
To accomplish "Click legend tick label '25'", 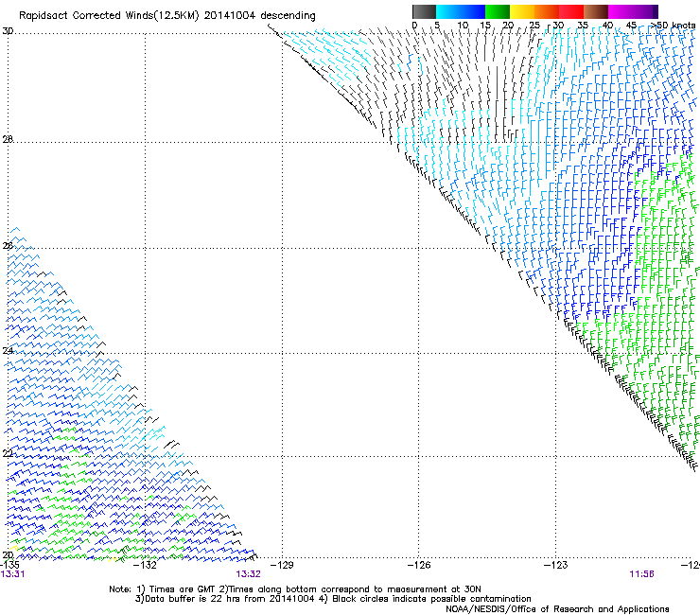I will coord(534,26).
